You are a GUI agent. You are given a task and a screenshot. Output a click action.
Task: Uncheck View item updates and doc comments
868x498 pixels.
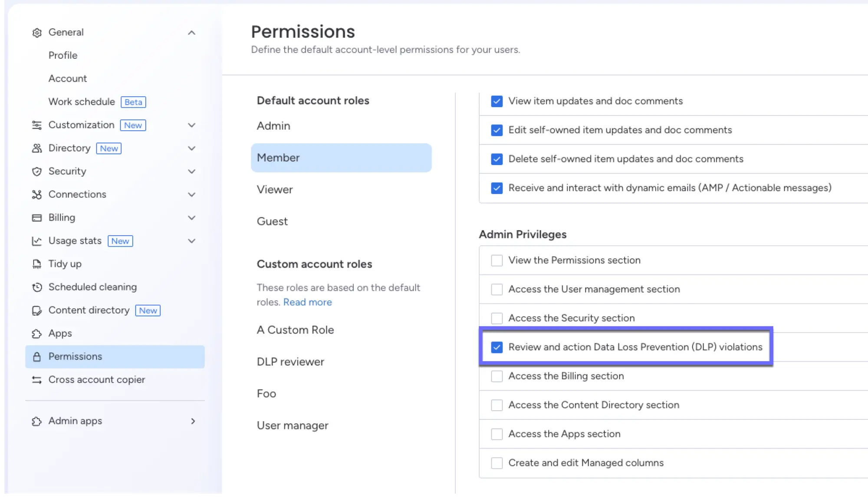click(x=496, y=101)
